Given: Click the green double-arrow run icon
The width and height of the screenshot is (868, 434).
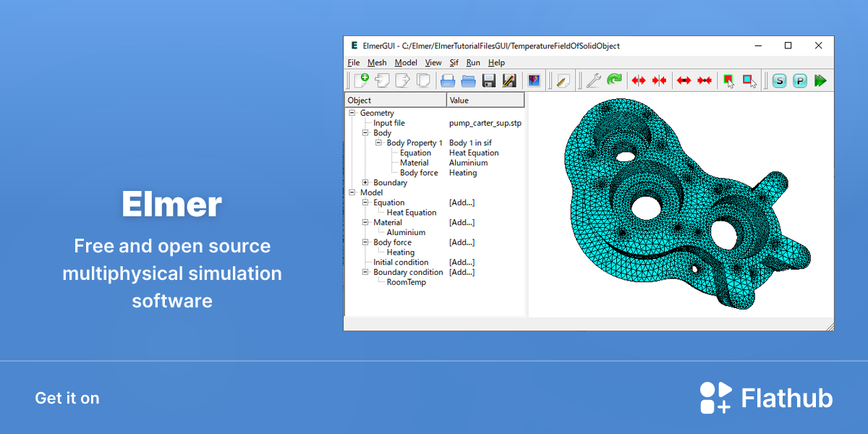Looking at the screenshot, I should [x=820, y=80].
